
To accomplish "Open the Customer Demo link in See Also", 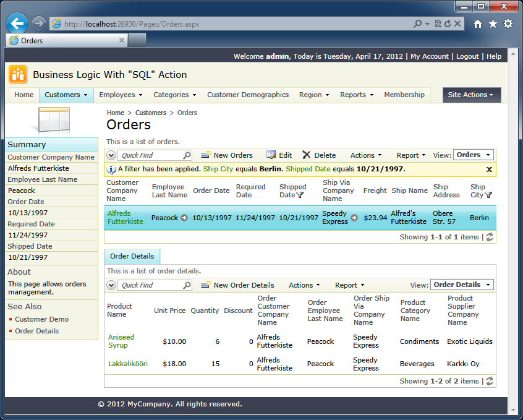I will pyautogui.click(x=41, y=319).
